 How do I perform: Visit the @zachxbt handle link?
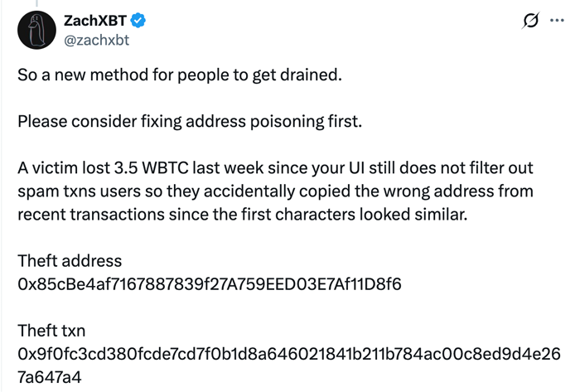97,37
